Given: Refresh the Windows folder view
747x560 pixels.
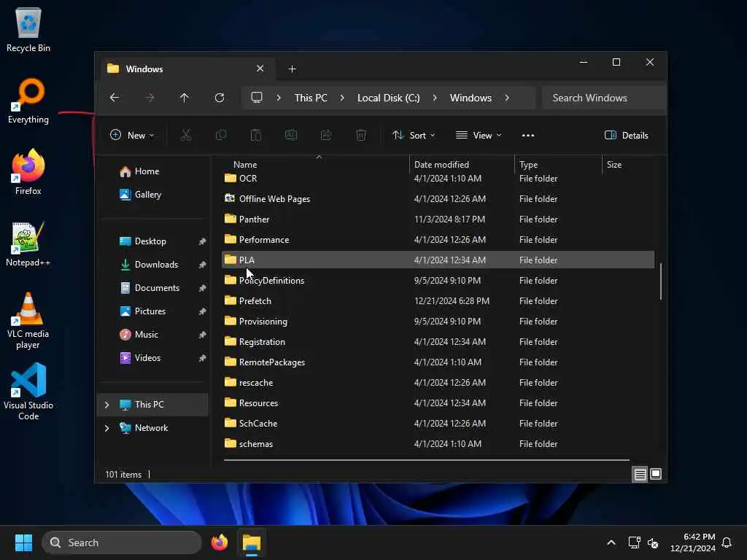Looking at the screenshot, I should click(x=220, y=98).
